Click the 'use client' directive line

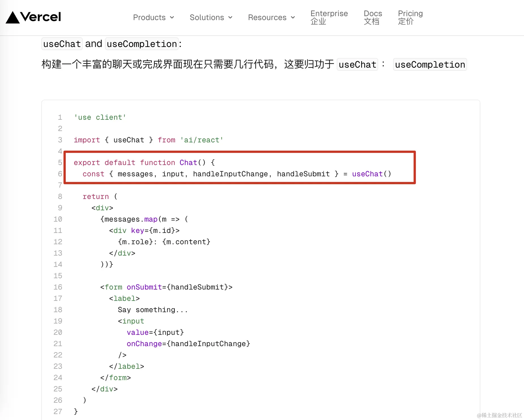pyautogui.click(x=100, y=117)
